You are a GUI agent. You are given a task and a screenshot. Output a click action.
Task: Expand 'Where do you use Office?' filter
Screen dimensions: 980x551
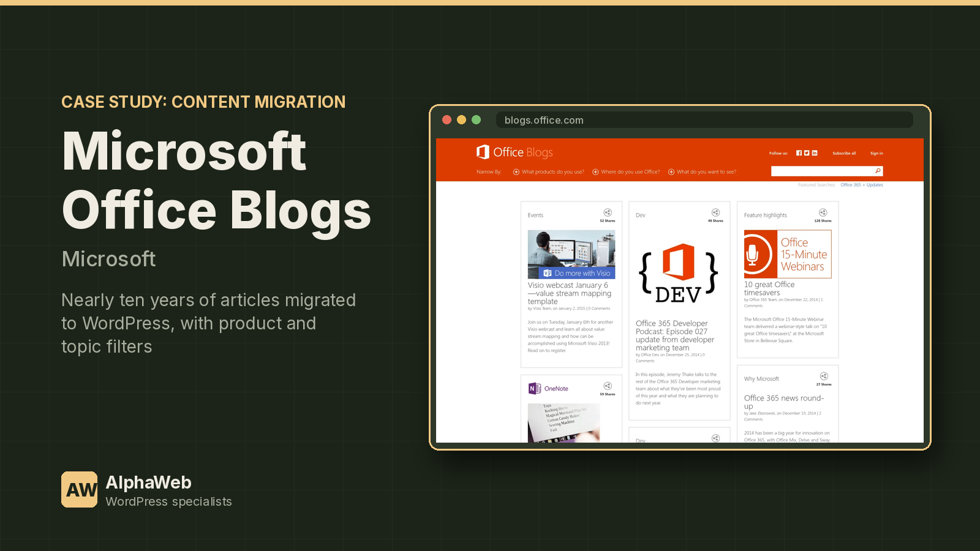pos(626,172)
